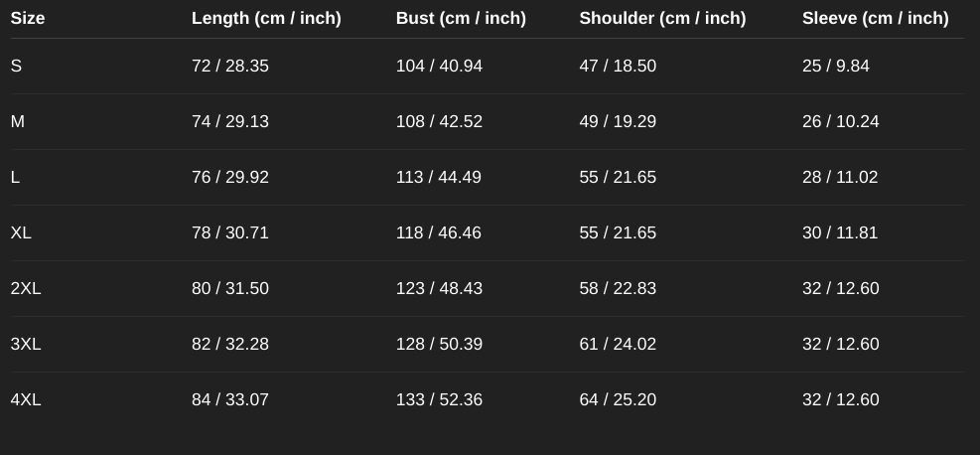
Task: Select the M size row label
Action: click(x=18, y=121)
